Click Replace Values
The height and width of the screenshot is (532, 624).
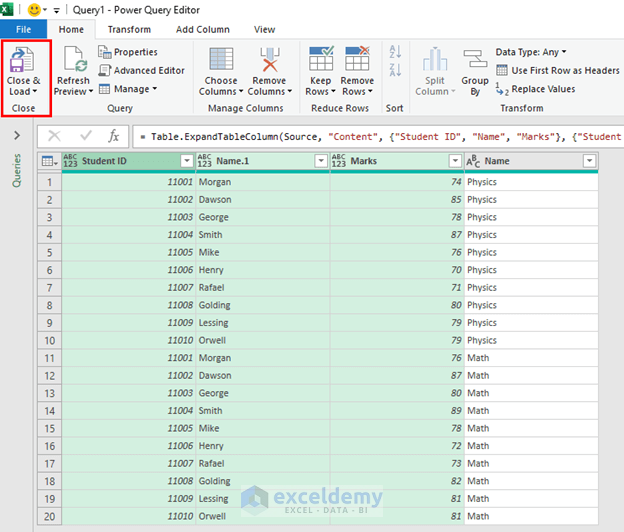pyautogui.click(x=536, y=89)
